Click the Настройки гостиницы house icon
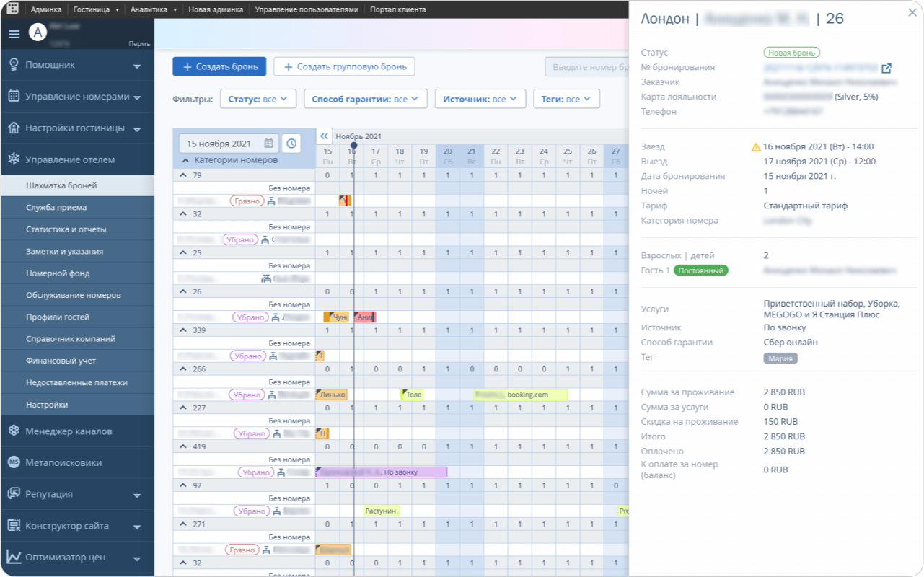 (14, 128)
